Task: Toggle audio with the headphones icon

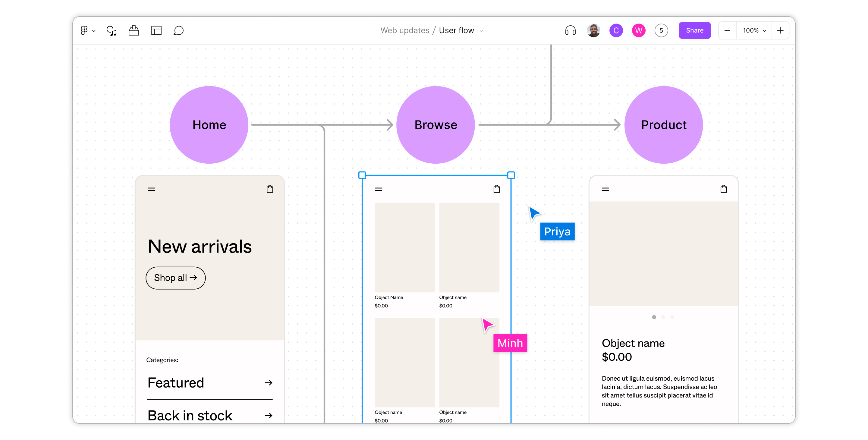Action: (570, 30)
